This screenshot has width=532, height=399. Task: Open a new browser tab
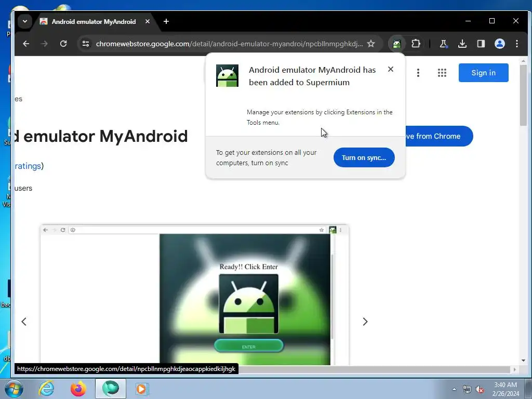(166, 21)
